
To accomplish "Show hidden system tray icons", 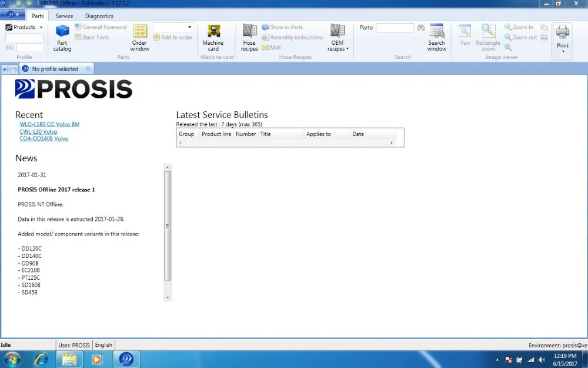I will [x=497, y=360].
